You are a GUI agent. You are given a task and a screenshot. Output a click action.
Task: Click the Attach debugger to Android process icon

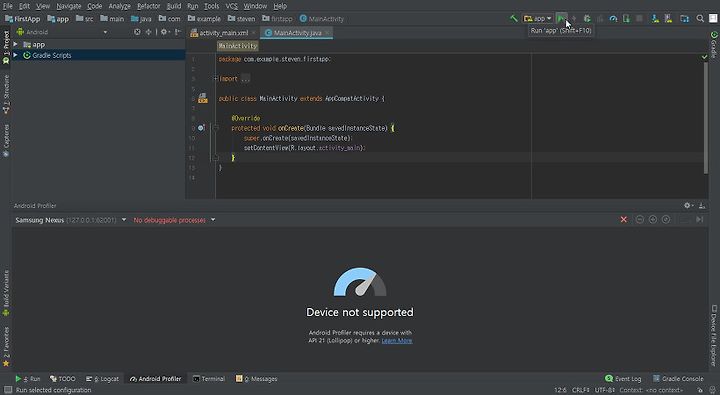(626, 18)
